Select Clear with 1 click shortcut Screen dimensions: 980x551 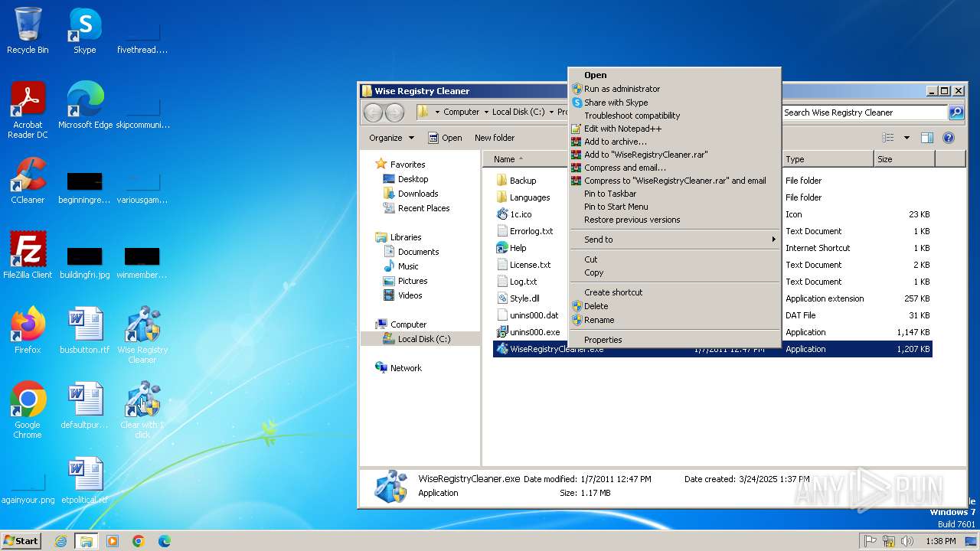pyautogui.click(x=142, y=410)
